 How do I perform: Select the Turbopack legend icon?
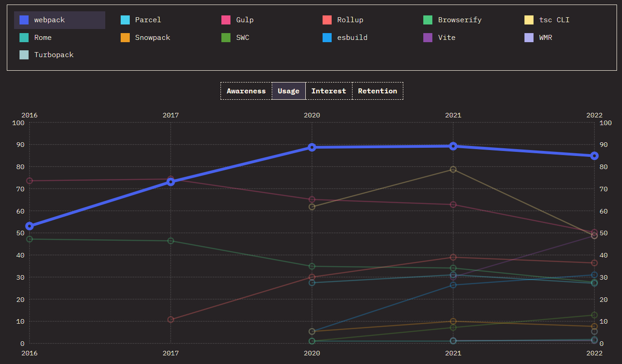(23, 54)
